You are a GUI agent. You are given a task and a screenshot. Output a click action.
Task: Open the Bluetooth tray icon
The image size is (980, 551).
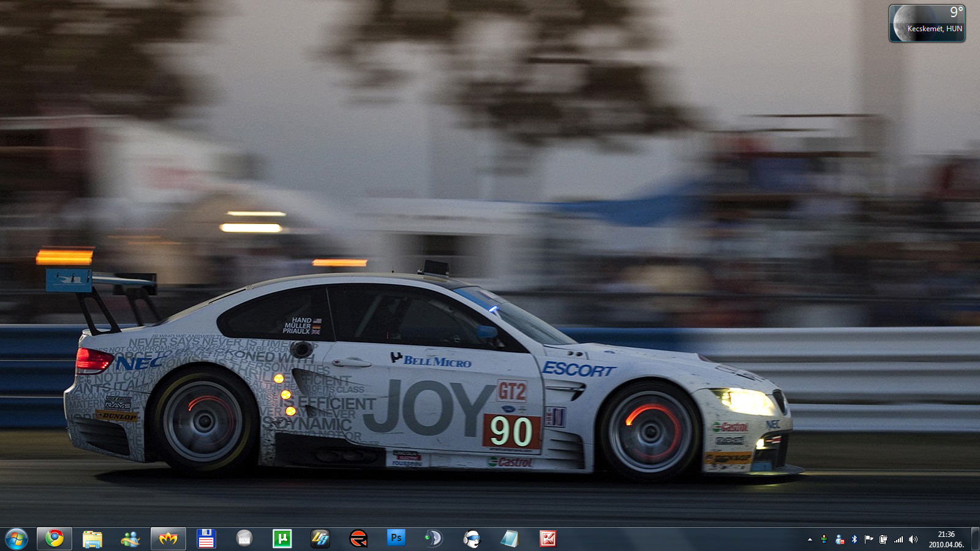coord(854,539)
